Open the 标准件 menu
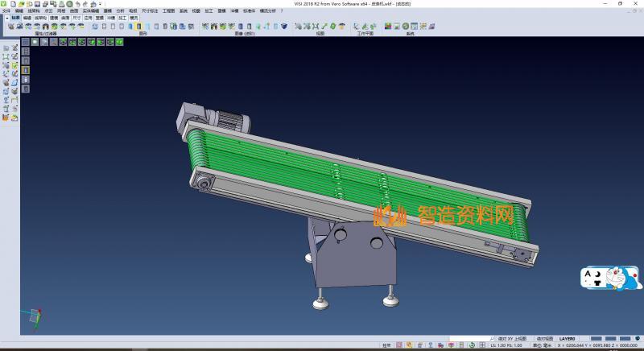 tap(250, 11)
